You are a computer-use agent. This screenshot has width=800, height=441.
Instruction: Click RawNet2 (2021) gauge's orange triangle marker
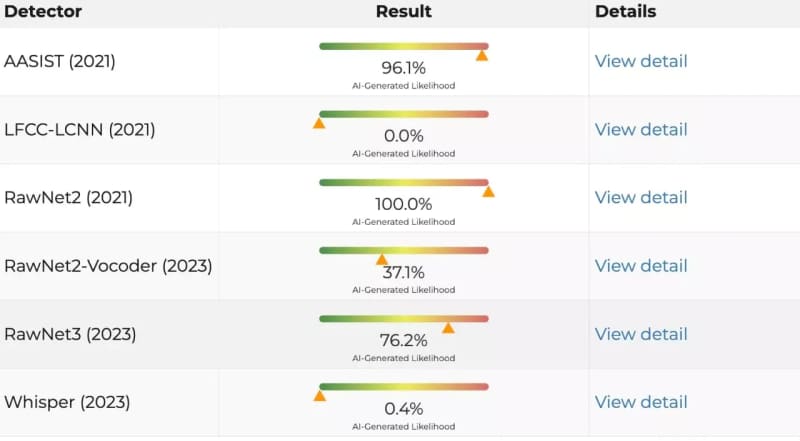point(488,191)
